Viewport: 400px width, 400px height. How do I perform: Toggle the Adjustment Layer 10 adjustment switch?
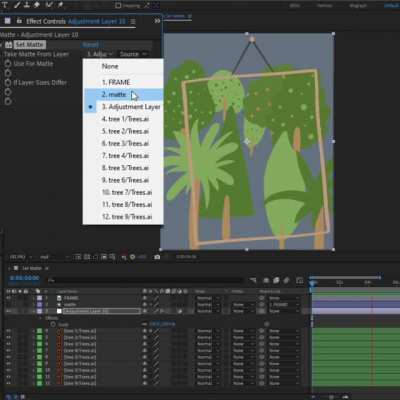click(x=180, y=311)
